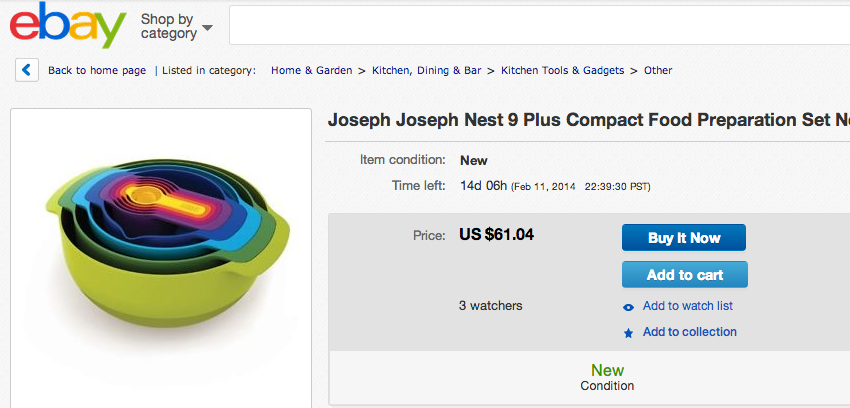Screen dimensions: 850x408
Task: Click in the eBay search field
Action: [x=539, y=25]
